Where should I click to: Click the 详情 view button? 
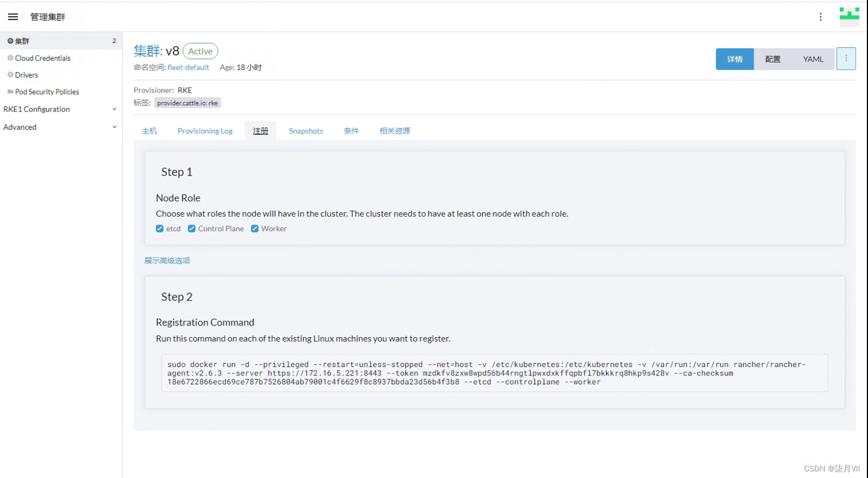735,59
